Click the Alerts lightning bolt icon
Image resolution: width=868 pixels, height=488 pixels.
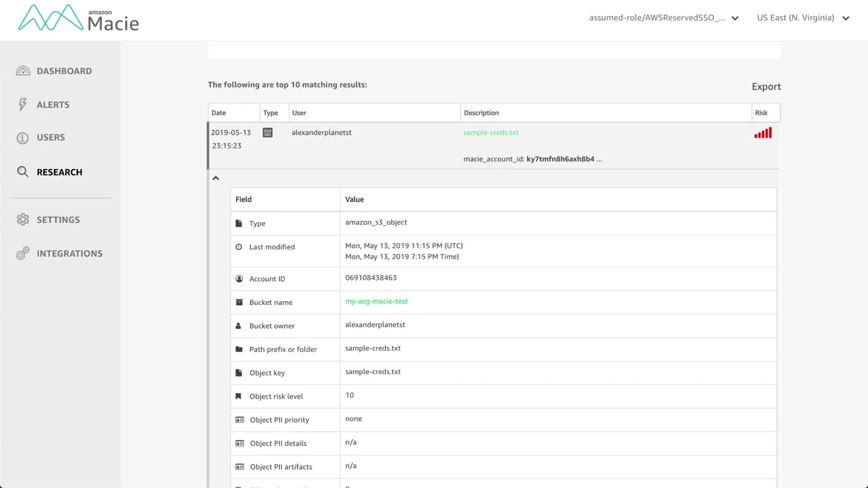pyautogui.click(x=23, y=104)
